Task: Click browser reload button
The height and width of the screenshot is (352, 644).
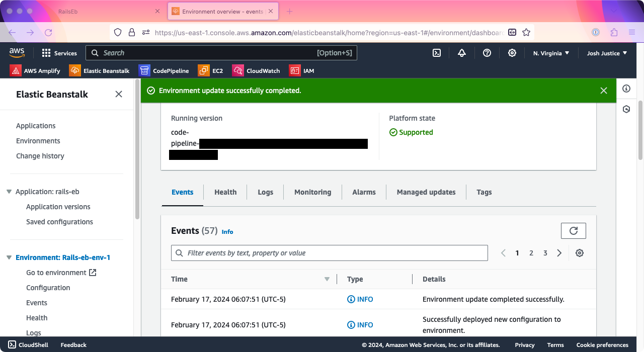Action: (48, 32)
